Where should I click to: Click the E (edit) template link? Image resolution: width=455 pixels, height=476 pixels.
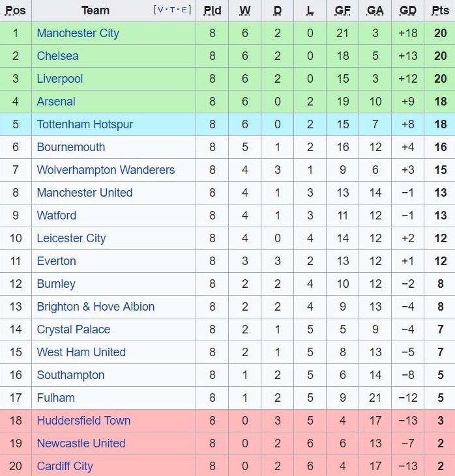click(184, 10)
